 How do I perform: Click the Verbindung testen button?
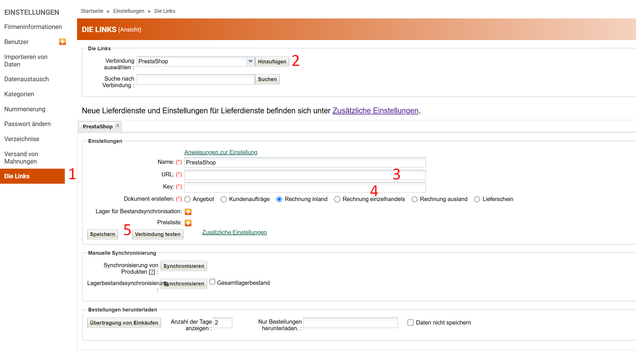(x=158, y=234)
